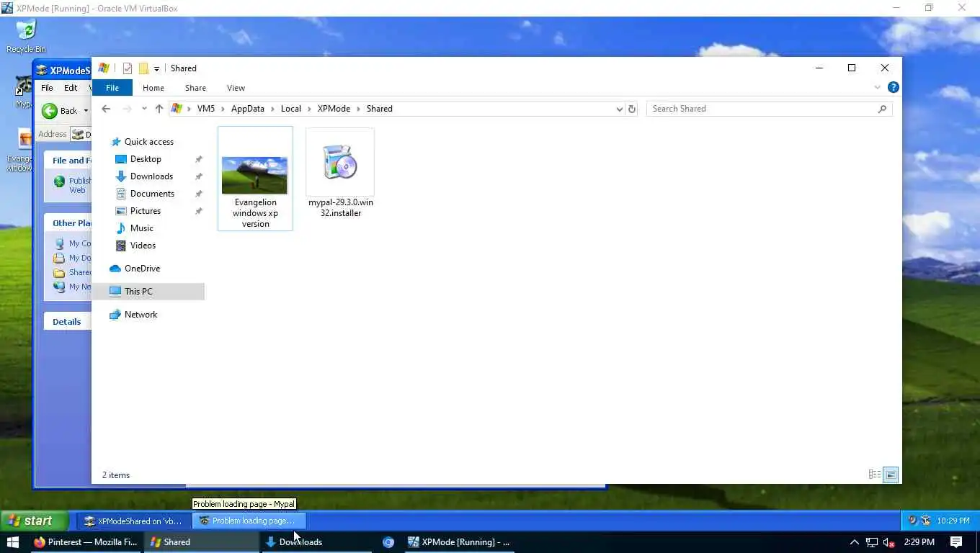Go up one folder level
The width and height of the screenshot is (980, 553).
pos(159,109)
